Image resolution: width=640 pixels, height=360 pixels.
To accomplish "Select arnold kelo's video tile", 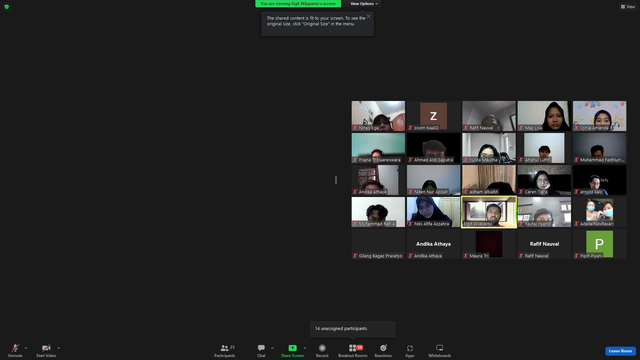I will [x=599, y=180].
